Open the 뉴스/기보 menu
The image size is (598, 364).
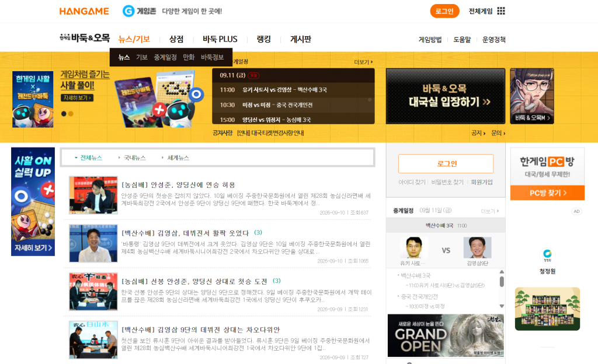(x=134, y=39)
